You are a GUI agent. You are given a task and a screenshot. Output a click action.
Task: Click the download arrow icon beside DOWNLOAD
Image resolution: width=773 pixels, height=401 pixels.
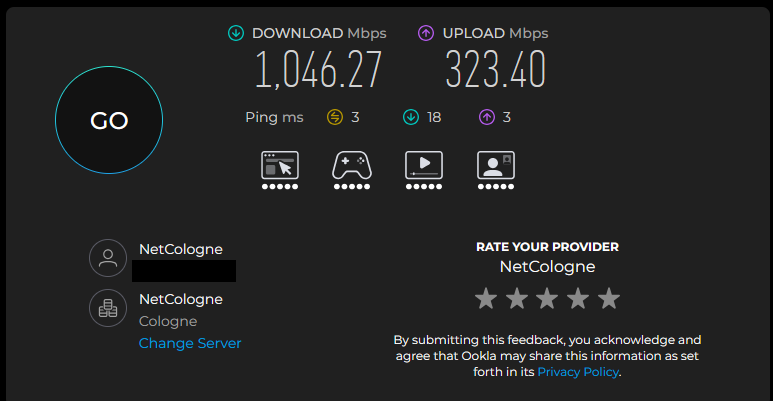[236, 33]
